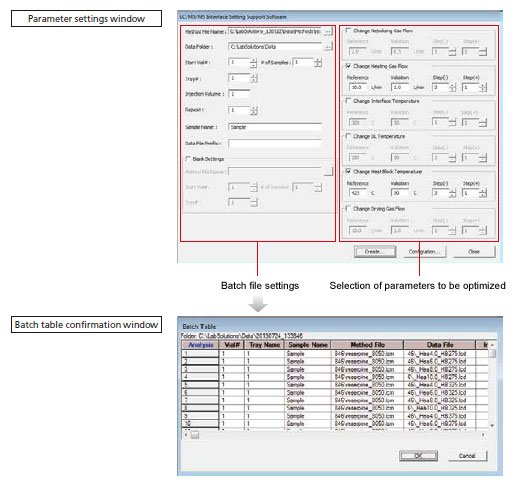The width and height of the screenshot is (518, 488).
Task: Click the Injection Volume field
Action: tap(239, 94)
